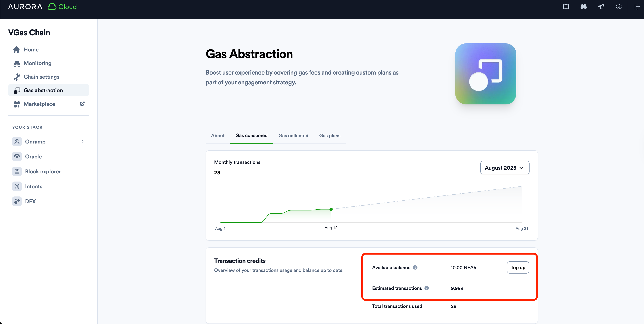This screenshot has height=324, width=644.
Task: Expand the Onramp chevron arrow
Action: pos(82,141)
